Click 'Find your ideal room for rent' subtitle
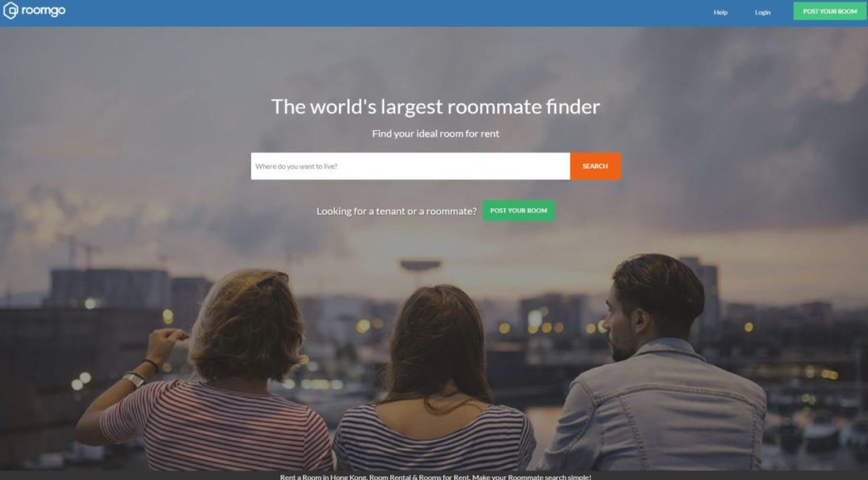Viewport: 868px width, 480px height. click(x=435, y=134)
